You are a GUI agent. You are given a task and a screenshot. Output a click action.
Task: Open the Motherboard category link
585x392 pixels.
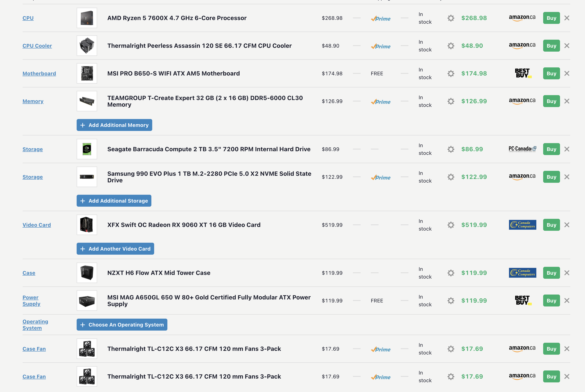[x=39, y=74]
